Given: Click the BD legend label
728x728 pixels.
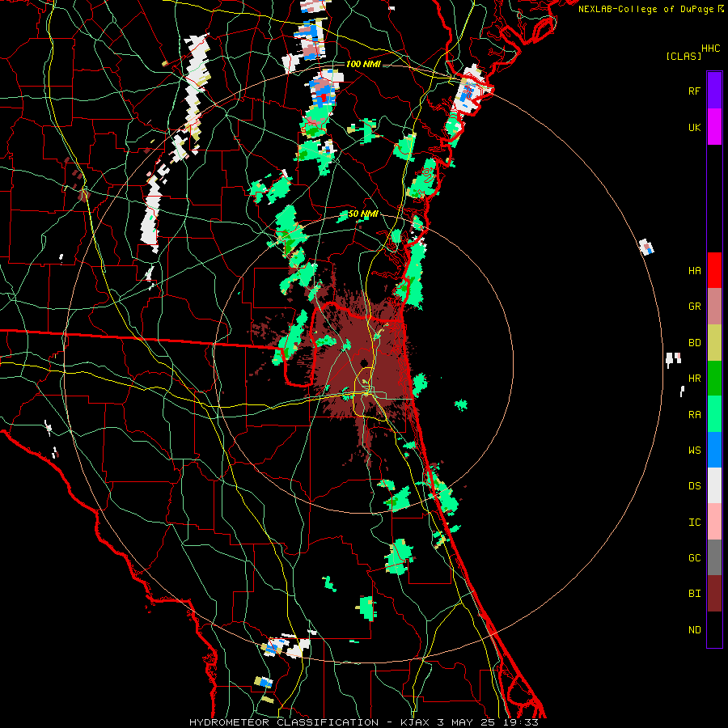Looking at the screenshot, I should pos(694,343).
